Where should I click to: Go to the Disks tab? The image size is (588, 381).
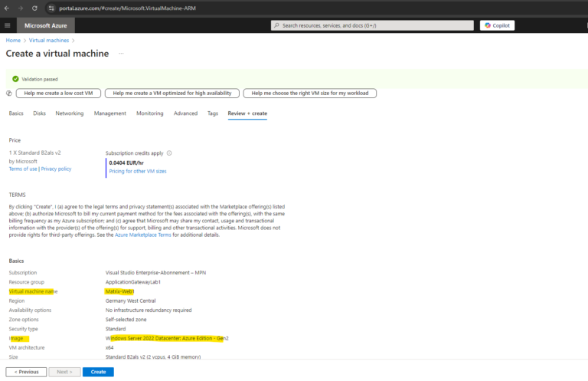(x=39, y=113)
